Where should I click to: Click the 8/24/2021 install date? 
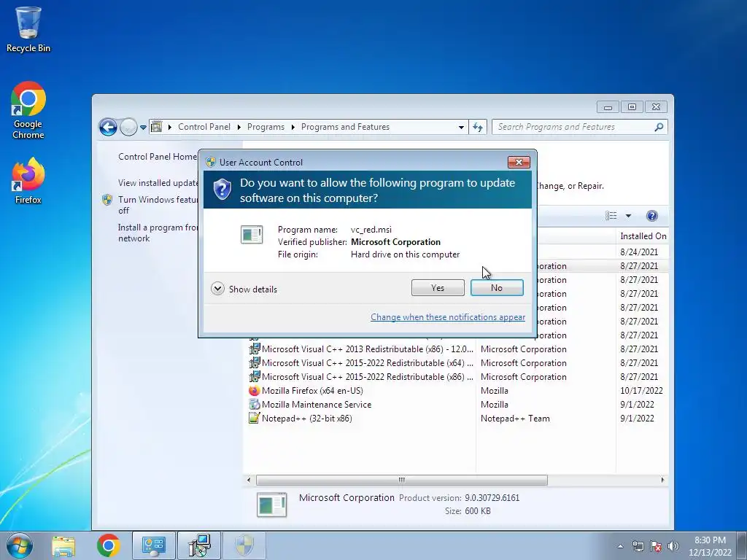[639, 252]
